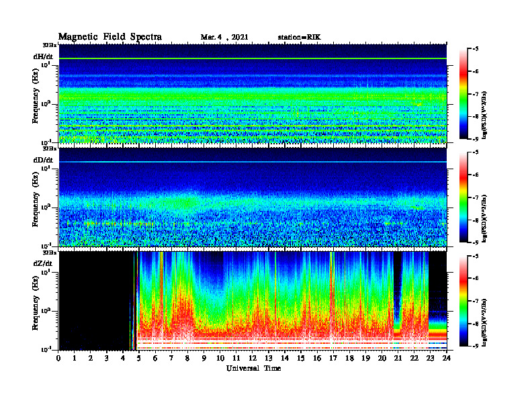Click the 10^0 frequency tick on dZ/dt panel

tap(46, 311)
